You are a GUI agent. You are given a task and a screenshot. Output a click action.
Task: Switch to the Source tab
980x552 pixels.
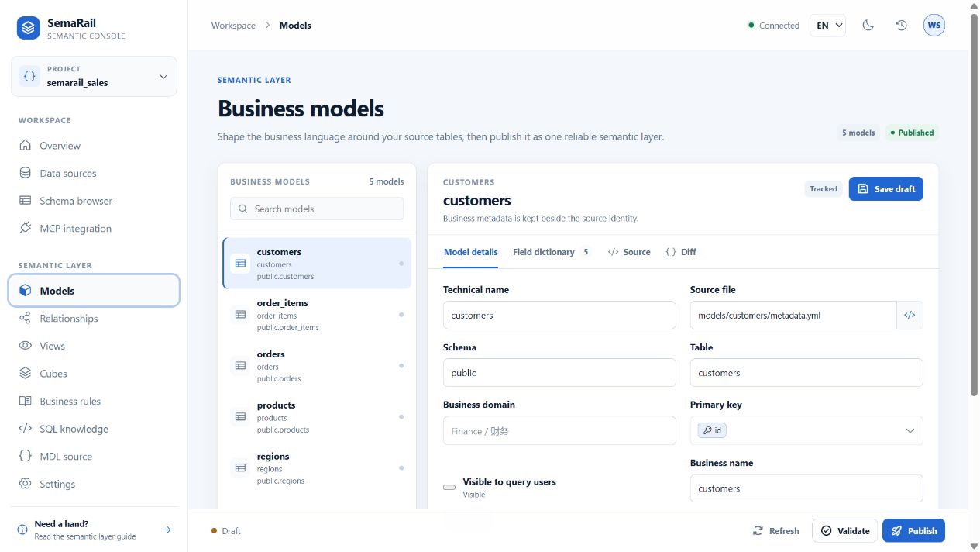point(629,252)
